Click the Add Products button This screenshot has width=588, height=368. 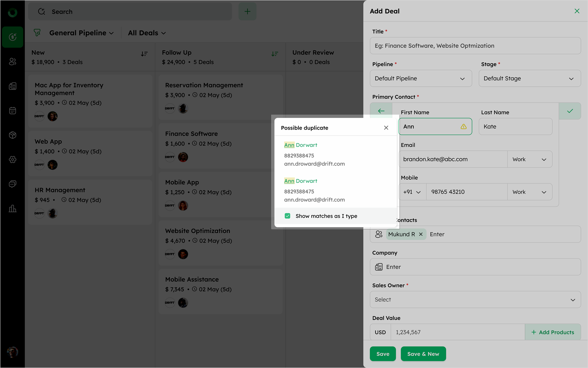coord(553,332)
